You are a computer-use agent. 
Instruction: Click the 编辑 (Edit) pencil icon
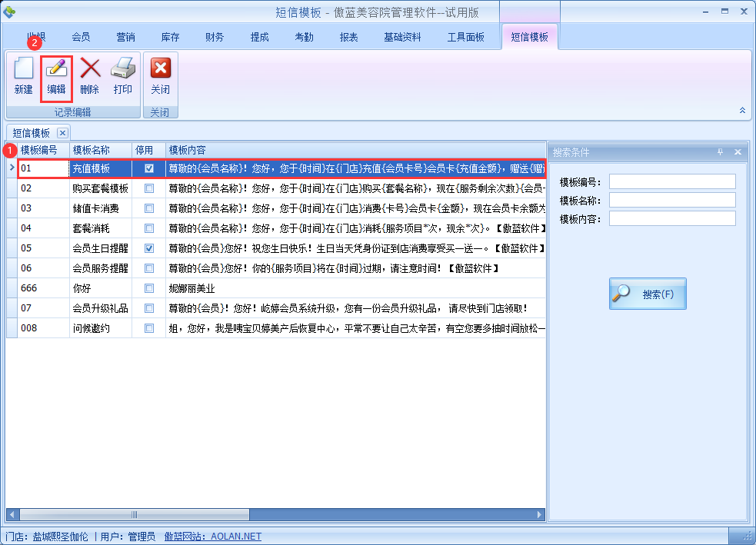click(x=56, y=70)
